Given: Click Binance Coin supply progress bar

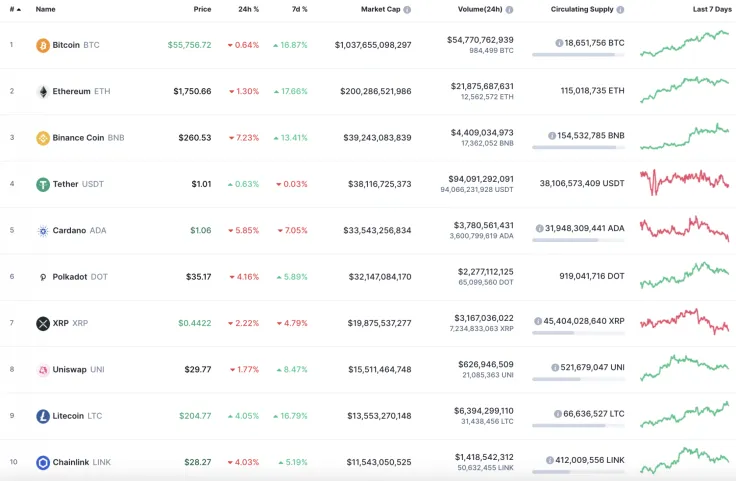Looking at the screenshot, I should 578,148.
